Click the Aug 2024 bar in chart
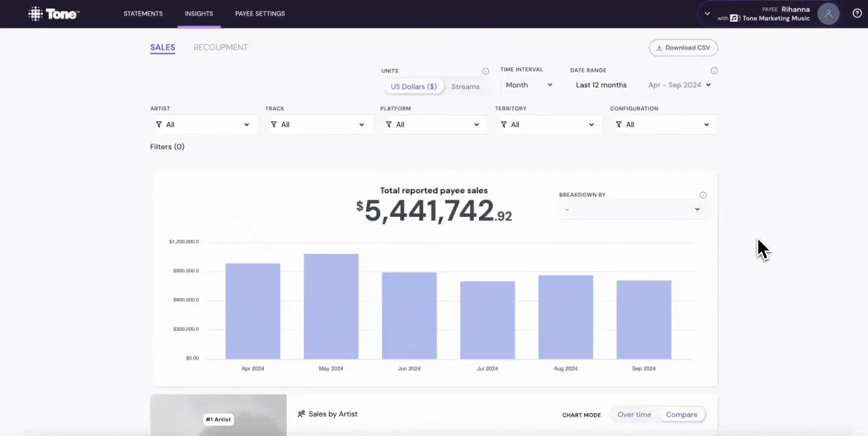868x436 pixels. pyautogui.click(x=566, y=317)
